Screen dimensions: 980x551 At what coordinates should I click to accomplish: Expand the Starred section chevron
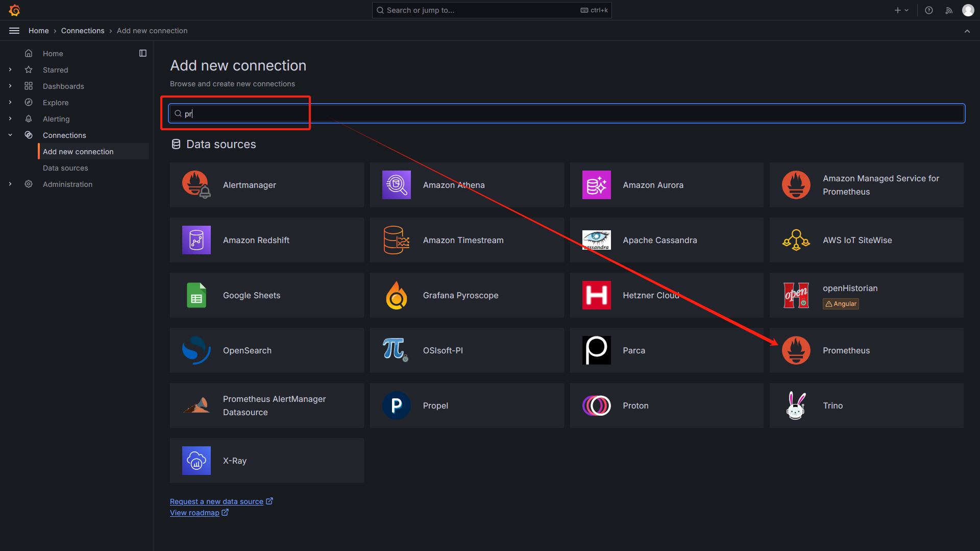pos(10,70)
